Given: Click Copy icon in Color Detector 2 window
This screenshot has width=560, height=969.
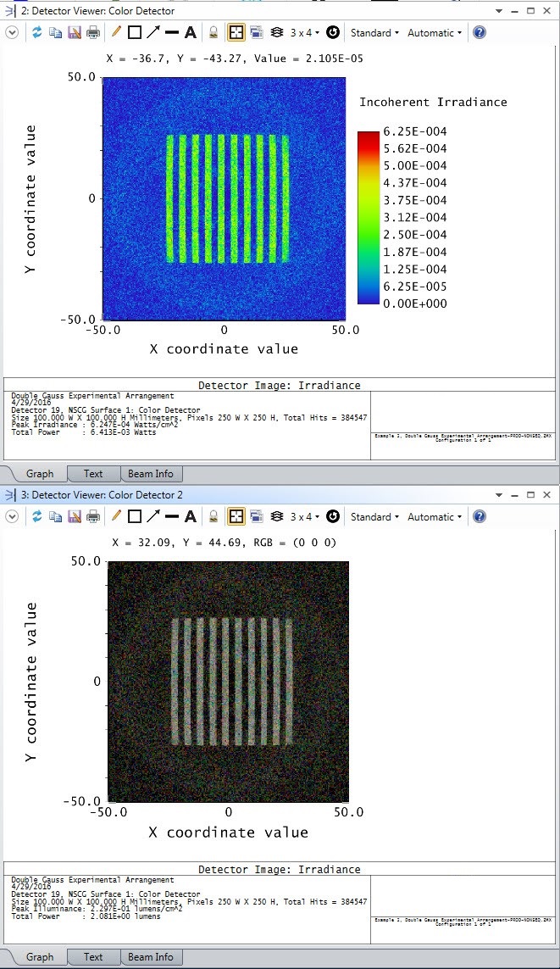Looking at the screenshot, I should (56, 516).
